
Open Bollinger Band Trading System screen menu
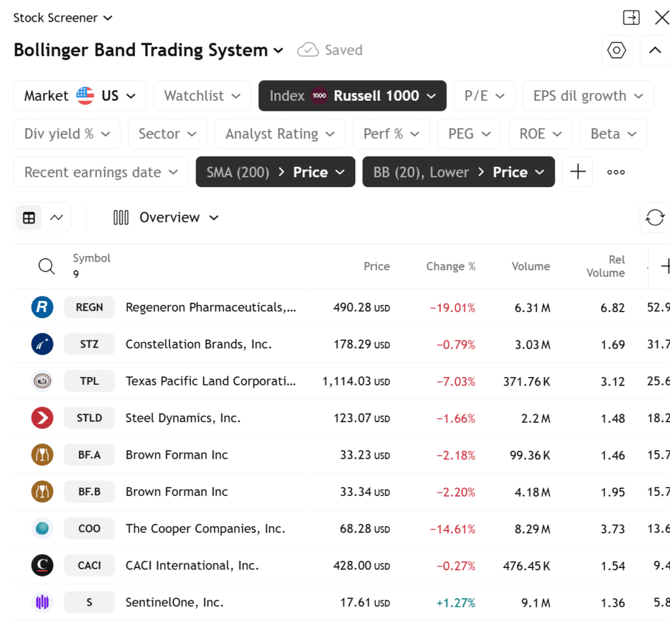(x=149, y=50)
